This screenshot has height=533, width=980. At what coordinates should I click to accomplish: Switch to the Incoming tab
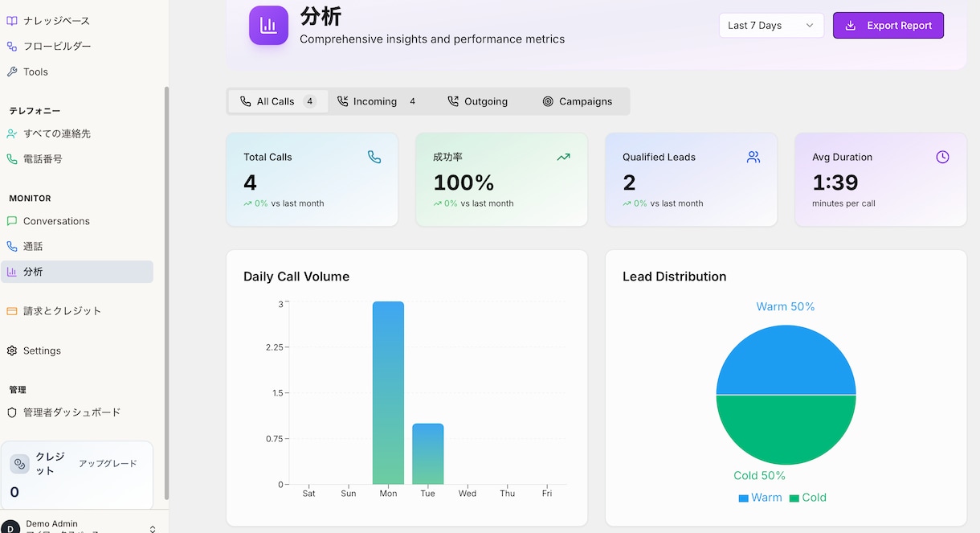(376, 101)
